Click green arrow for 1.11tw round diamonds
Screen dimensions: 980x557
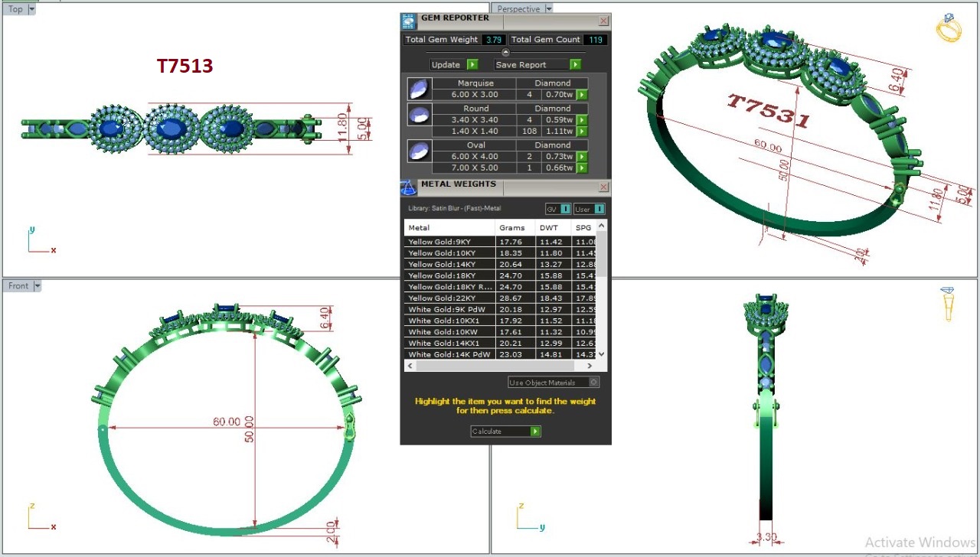(582, 132)
